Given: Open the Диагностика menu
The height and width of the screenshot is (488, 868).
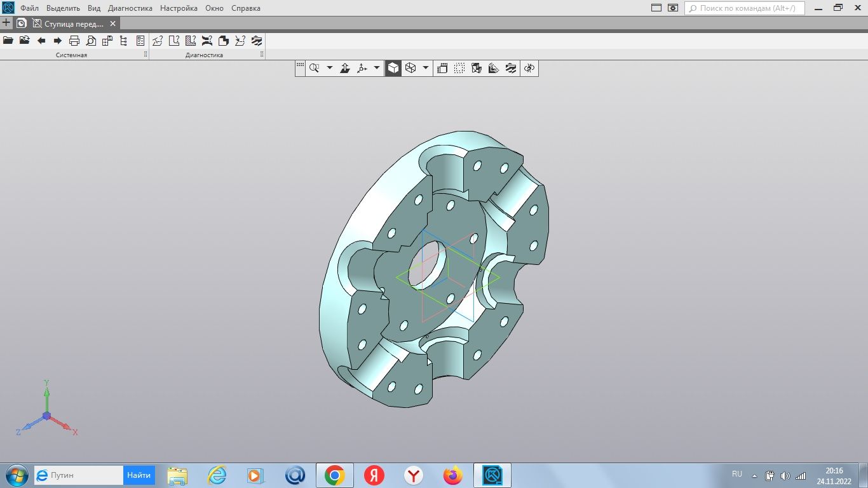Looking at the screenshot, I should coord(130,8).
